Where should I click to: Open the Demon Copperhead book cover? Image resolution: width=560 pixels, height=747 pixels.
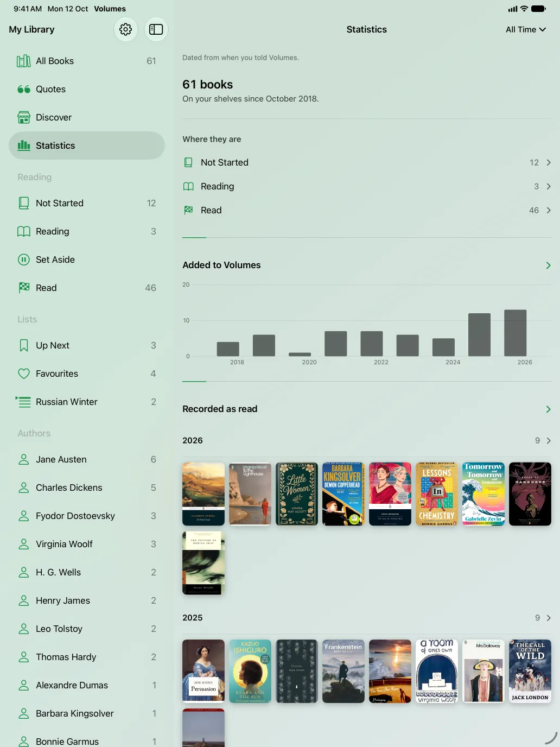[343, 494]
